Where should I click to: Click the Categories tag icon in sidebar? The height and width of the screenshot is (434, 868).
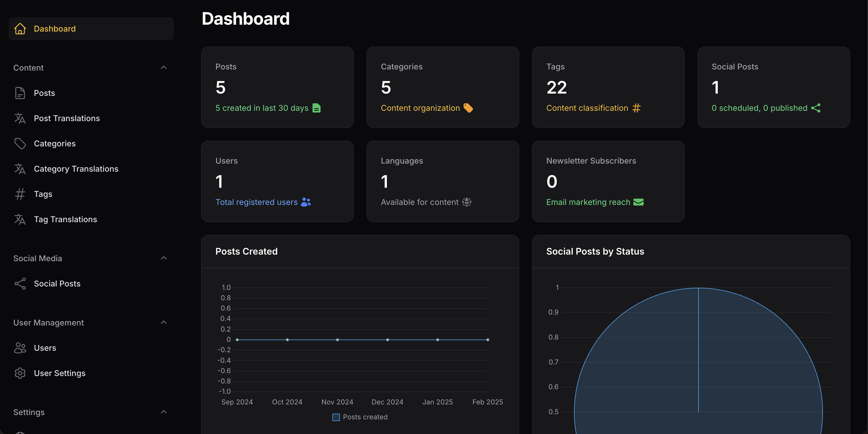[20, 144]
